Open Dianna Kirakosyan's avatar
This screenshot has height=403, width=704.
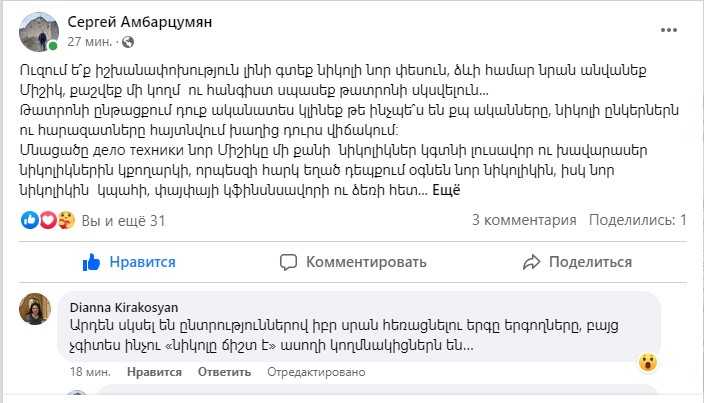(36, 309)
